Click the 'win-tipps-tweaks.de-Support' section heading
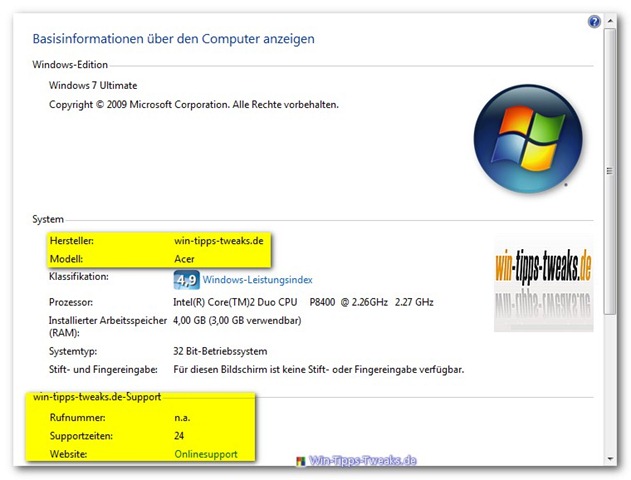This screenshot has height=480, width=631. [97, 397]
